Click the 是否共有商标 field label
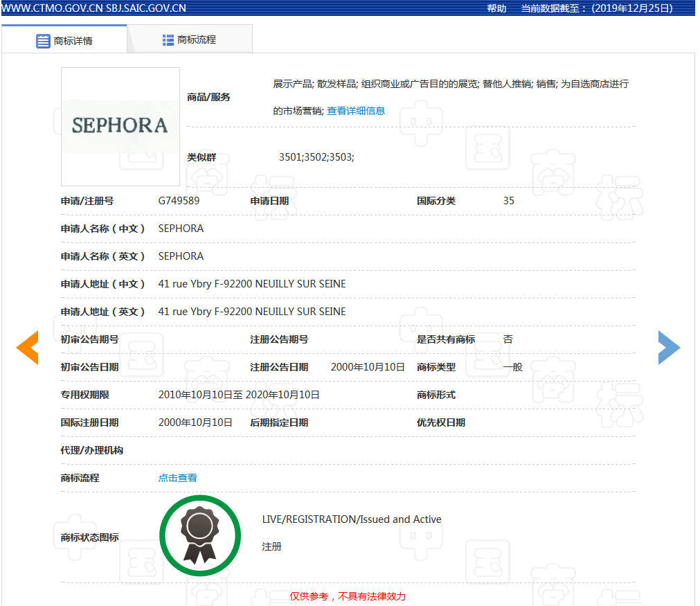 (x=446, y=339)
